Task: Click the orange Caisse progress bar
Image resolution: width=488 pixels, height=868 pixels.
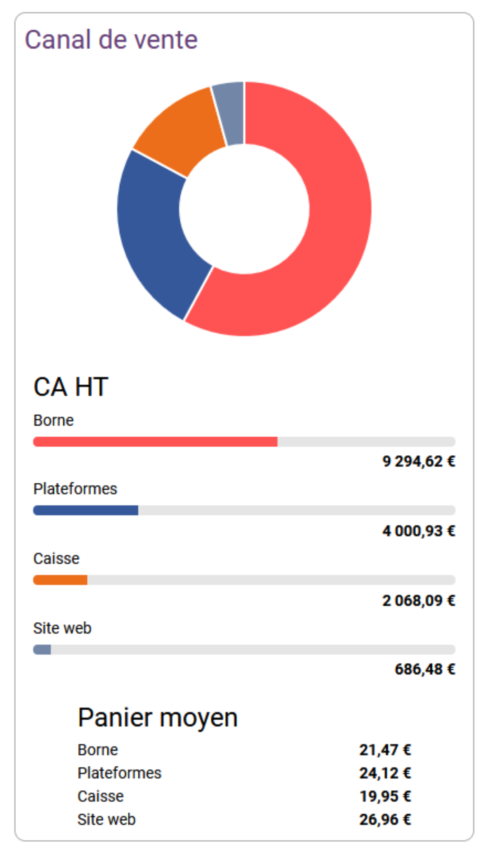Action: [244, 580]
